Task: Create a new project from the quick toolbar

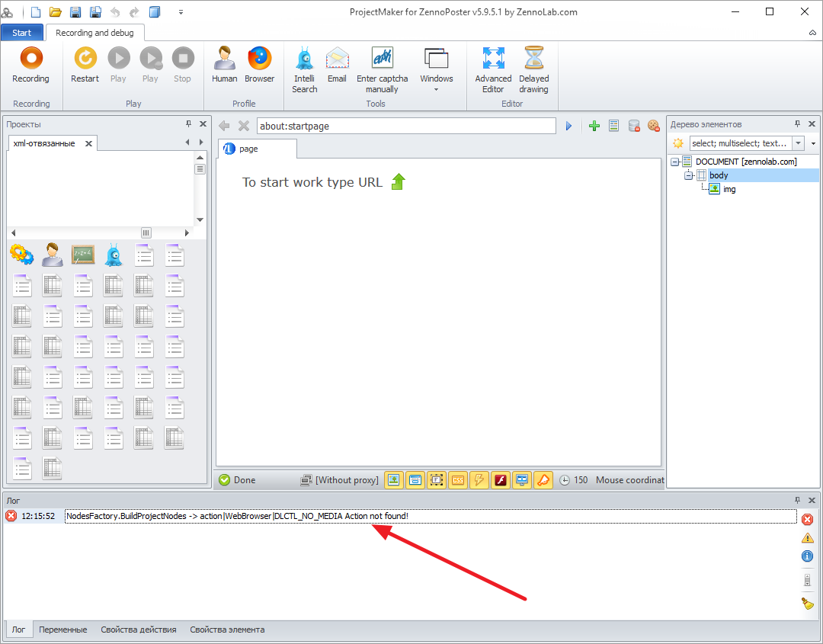Action: [x=36, y=11]
